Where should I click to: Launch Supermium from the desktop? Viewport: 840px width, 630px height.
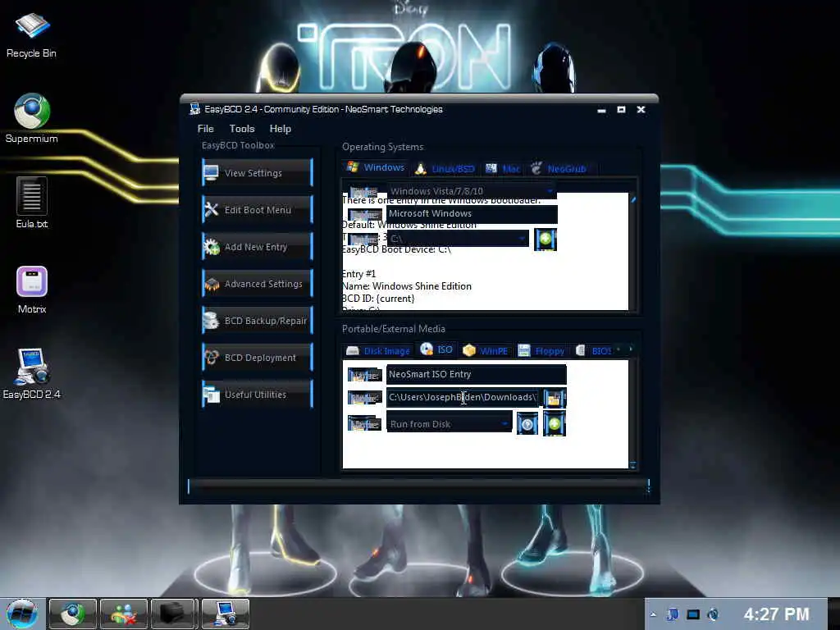tap(32, 118)
